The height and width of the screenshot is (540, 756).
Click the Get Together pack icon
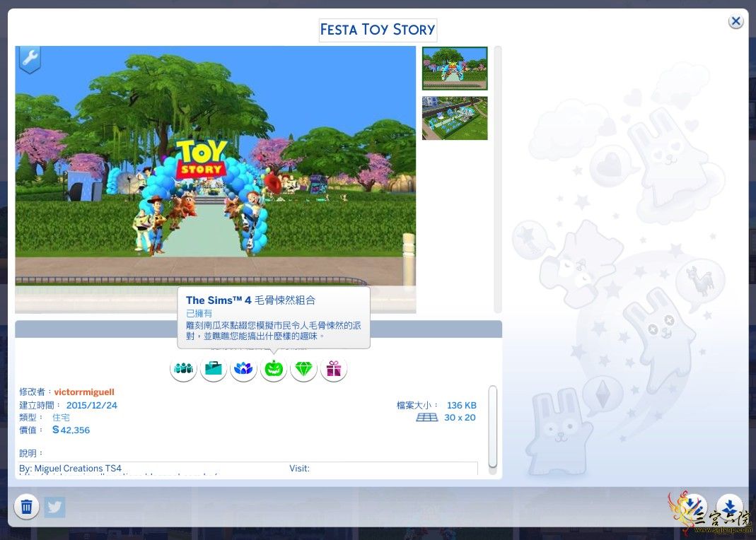[184, 369]
